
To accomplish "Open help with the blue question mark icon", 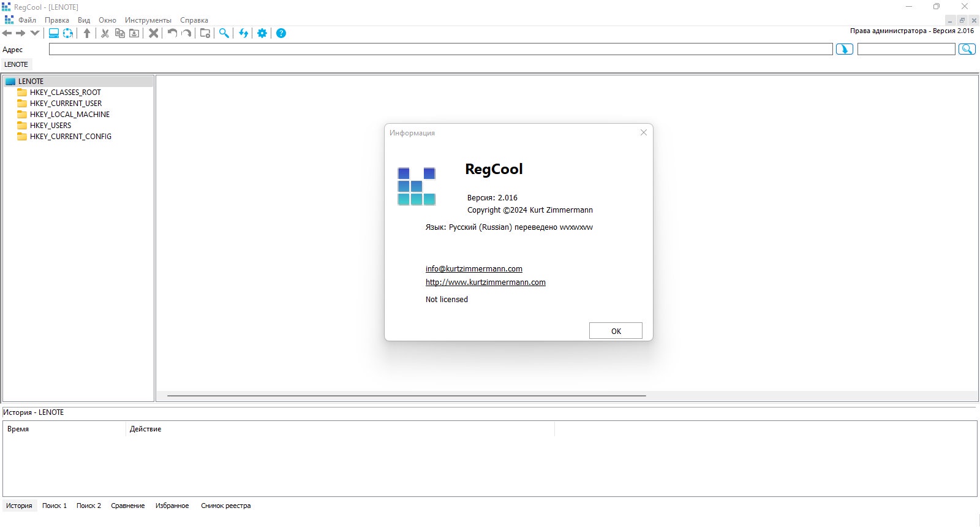I will coord(281,33).
